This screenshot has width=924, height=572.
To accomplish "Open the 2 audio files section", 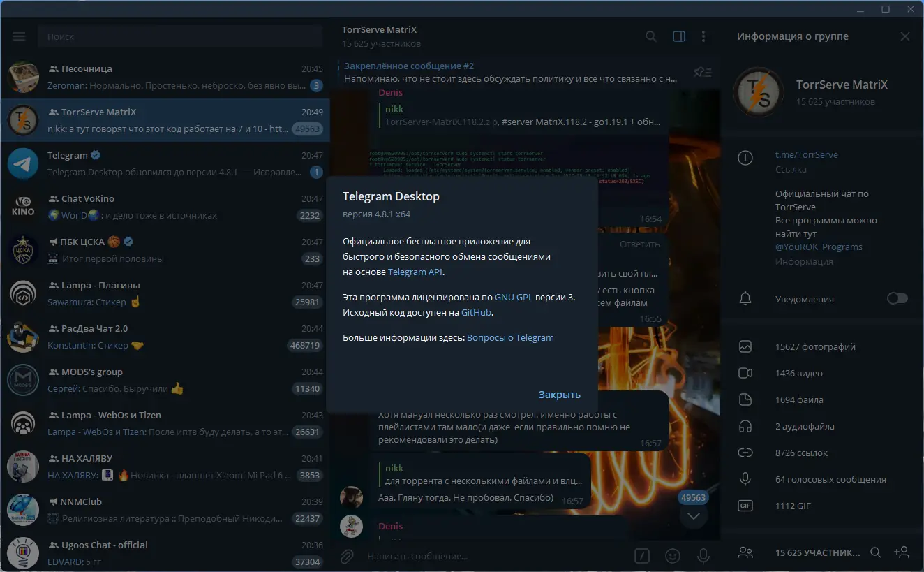I will click(822, 426).
